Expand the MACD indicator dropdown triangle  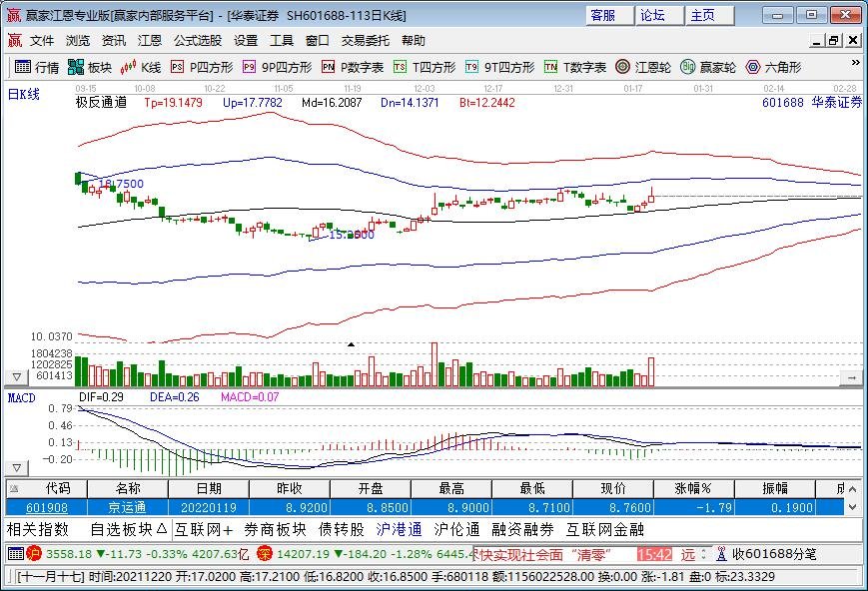(x=17, y=468)
